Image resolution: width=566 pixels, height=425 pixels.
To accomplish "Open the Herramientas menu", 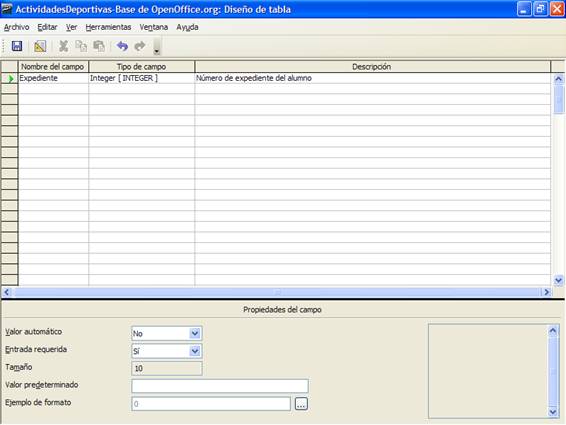I will (x=108, y=27).
